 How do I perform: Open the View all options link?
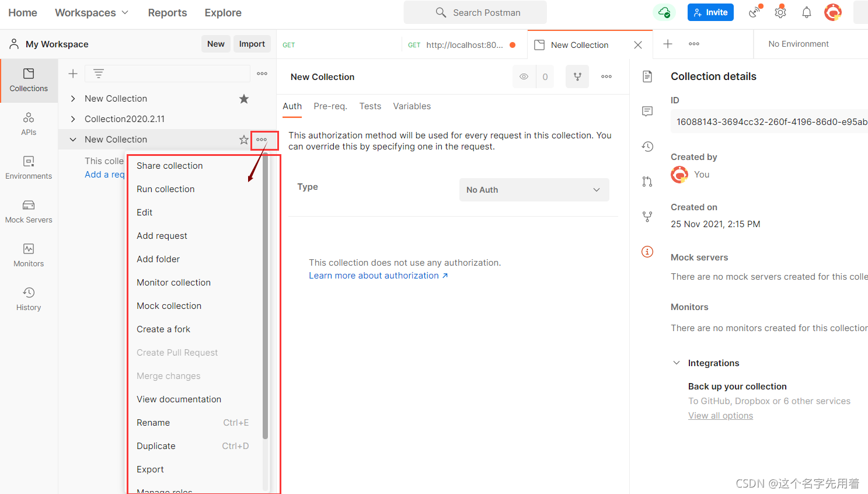720,416
